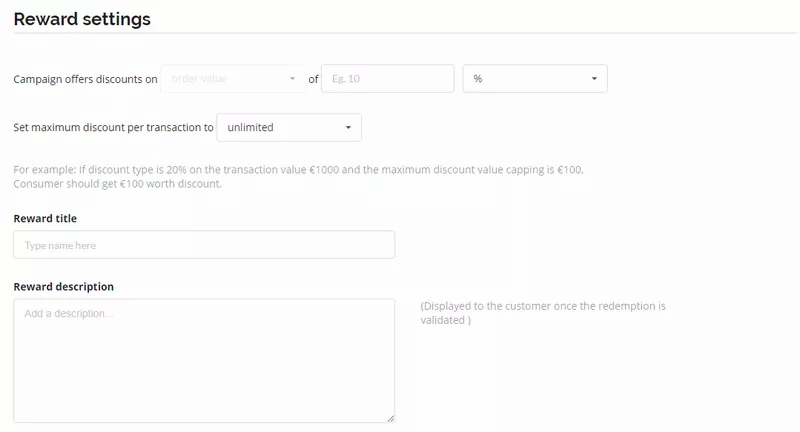Click the 'Reward title' label

click(x=45, y=218)
